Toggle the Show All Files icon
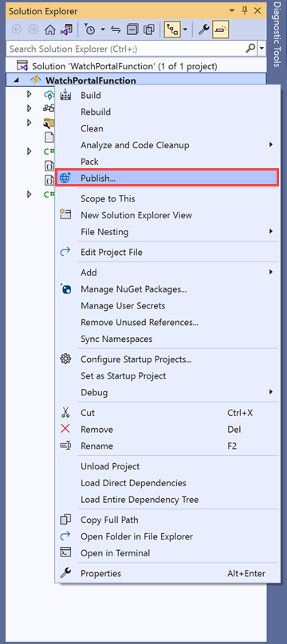 148,29
